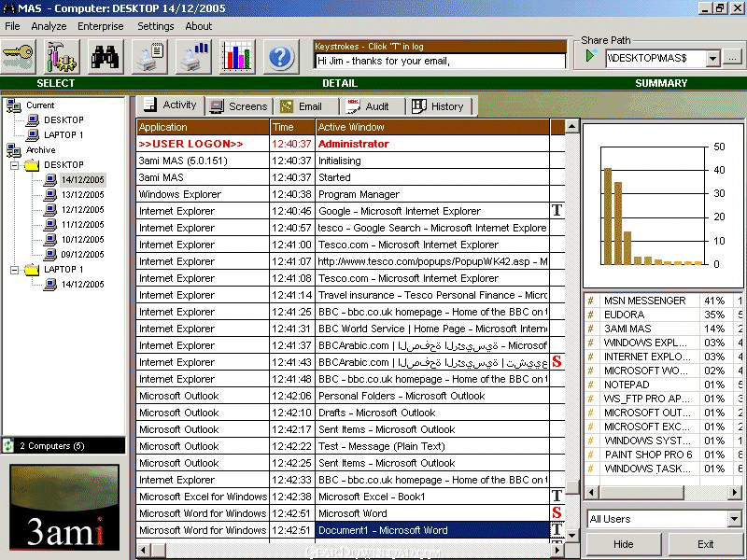Select the Travel insurance - Tesco row
The width and height of the screenshot is (747, 560).
350,295
